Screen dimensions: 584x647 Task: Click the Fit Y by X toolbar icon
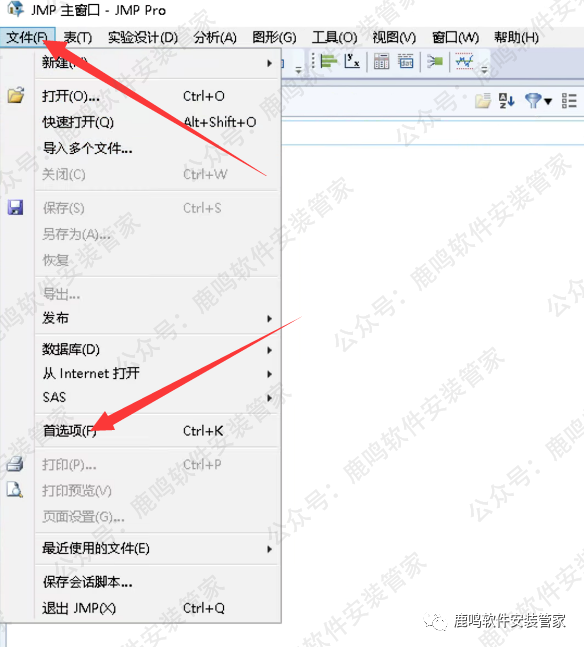pyautogui.click(x=352, y=61)
